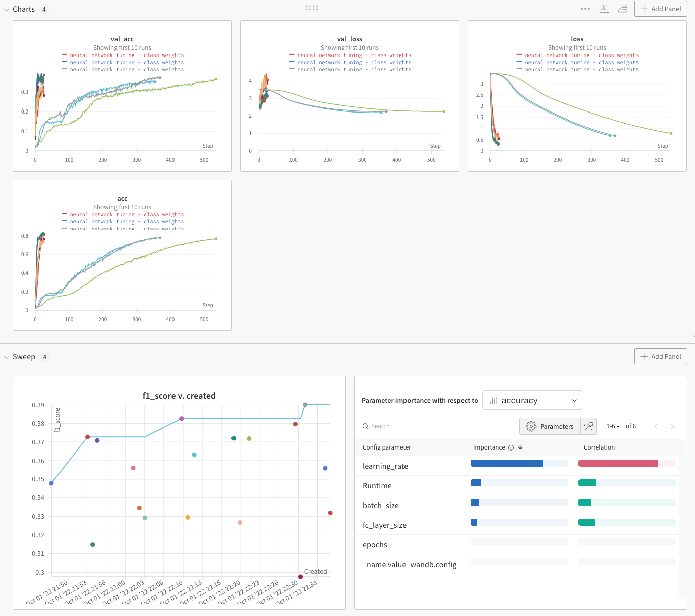Click the highlighted data point on f1_score chart

click(305, 404)
